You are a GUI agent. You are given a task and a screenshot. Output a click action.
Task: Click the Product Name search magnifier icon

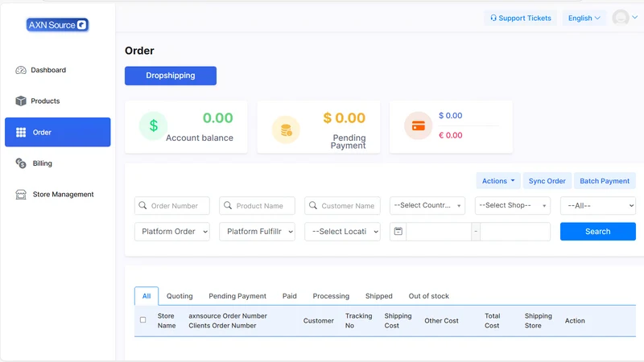[x=228, y=205]
